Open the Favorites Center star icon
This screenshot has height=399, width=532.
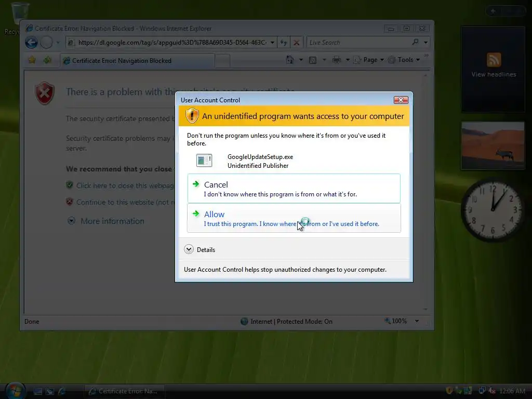[32, 60]
